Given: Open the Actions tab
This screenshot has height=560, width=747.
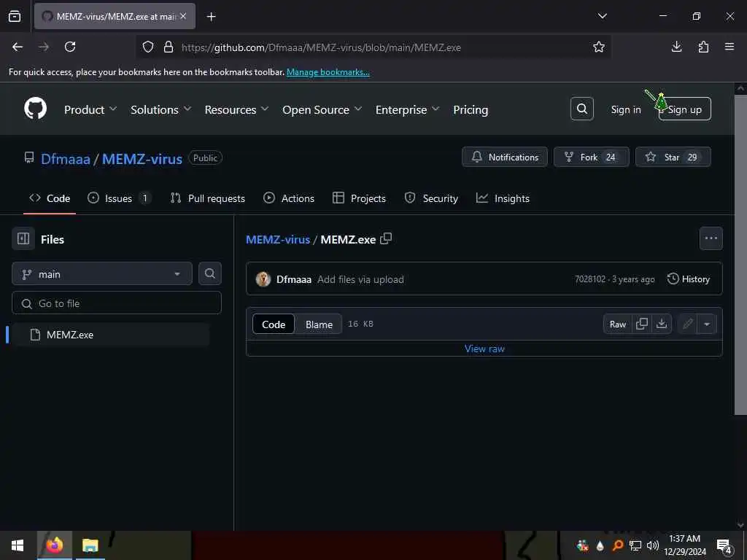Looking at the screenshot, I should (x=289, y=198).
